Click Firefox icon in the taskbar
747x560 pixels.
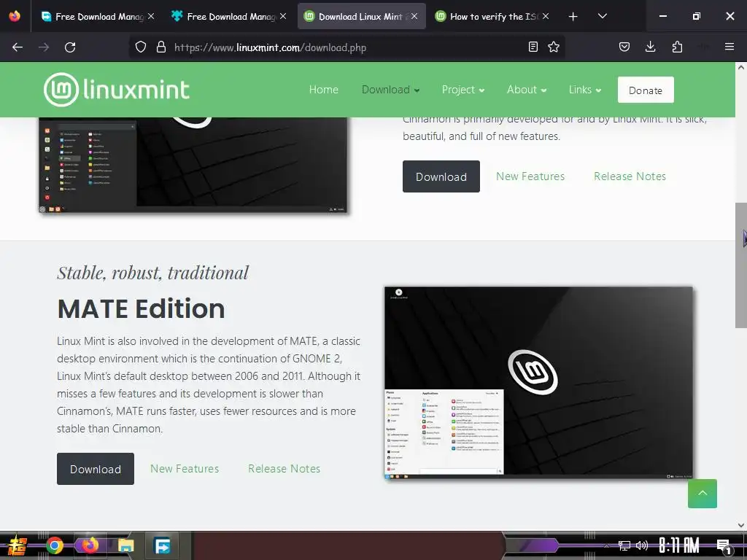(90, 545)
